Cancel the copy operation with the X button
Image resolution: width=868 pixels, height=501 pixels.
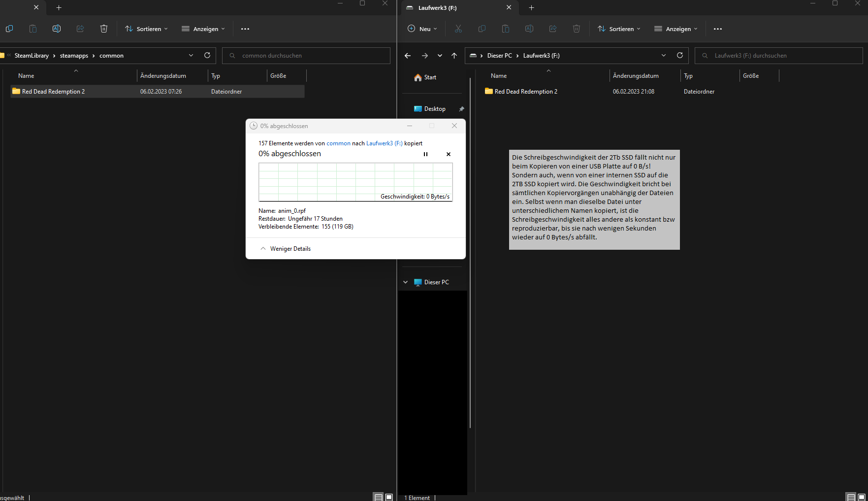[x=449, y=154]
